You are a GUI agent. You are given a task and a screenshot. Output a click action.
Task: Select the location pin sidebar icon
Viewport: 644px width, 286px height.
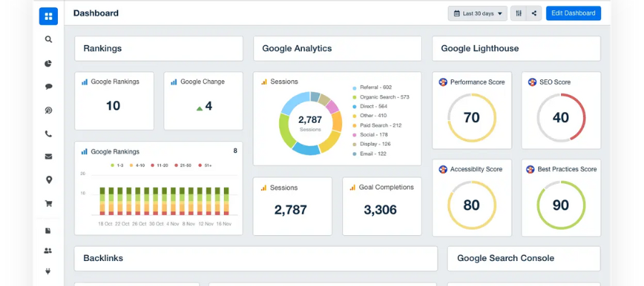[x=49, y=179]
